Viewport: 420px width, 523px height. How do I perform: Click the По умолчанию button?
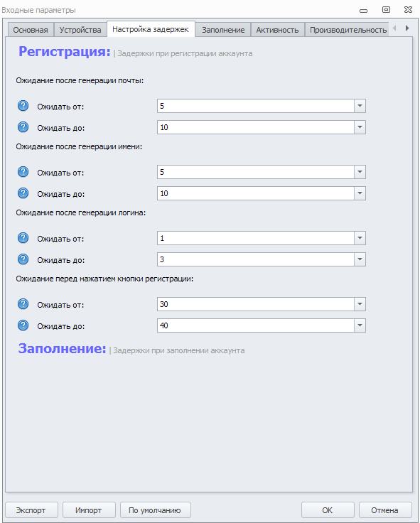tap(155, 510)
